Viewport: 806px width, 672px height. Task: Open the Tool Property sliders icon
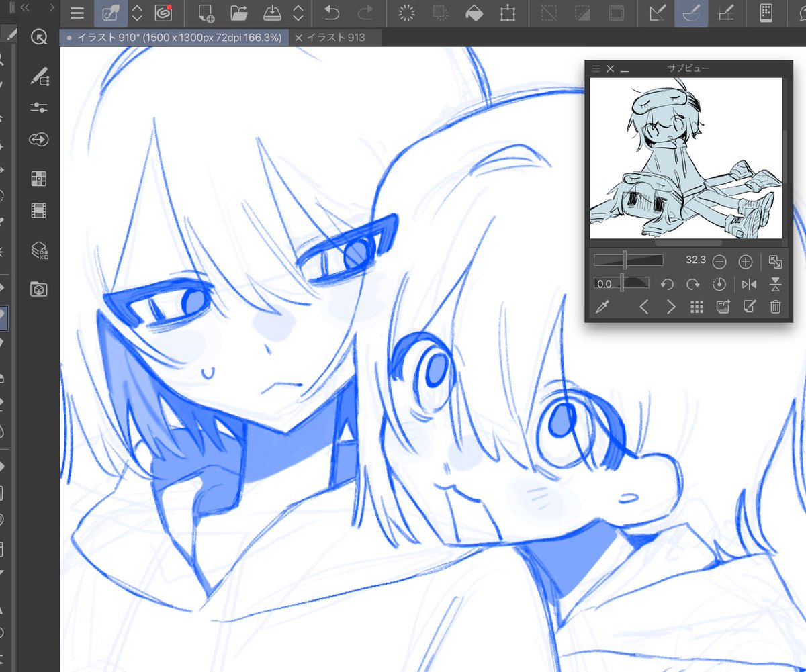(x=40, y=107)
